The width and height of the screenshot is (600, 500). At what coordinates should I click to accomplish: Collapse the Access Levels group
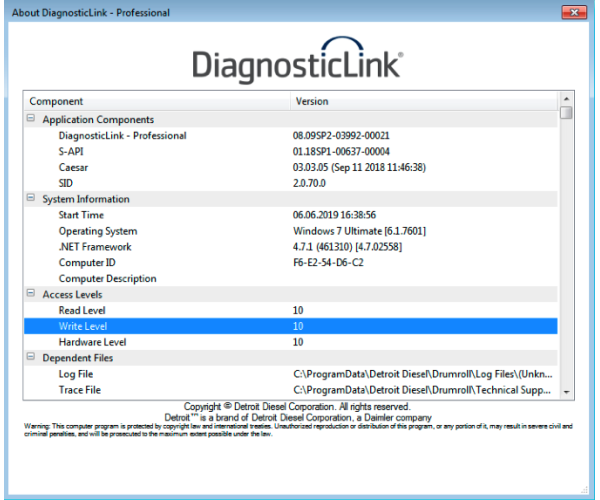click(x=31, y=293)
